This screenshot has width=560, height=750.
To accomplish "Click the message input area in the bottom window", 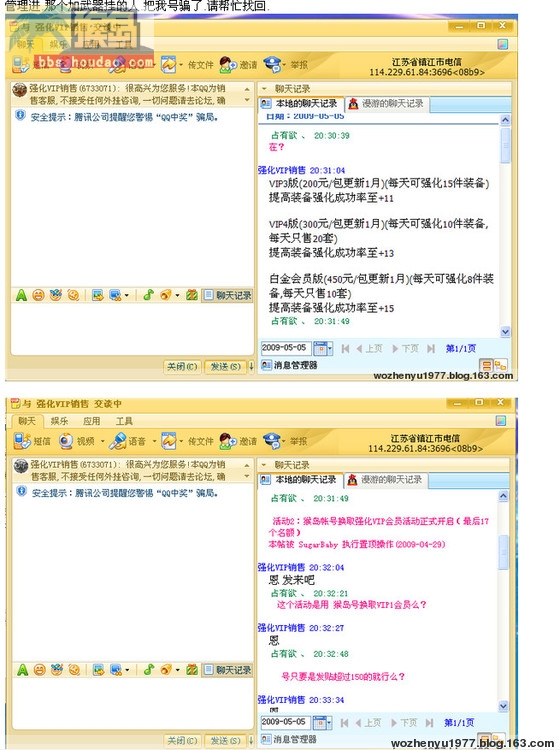I will pyautogui.click(x=133, y=703).
